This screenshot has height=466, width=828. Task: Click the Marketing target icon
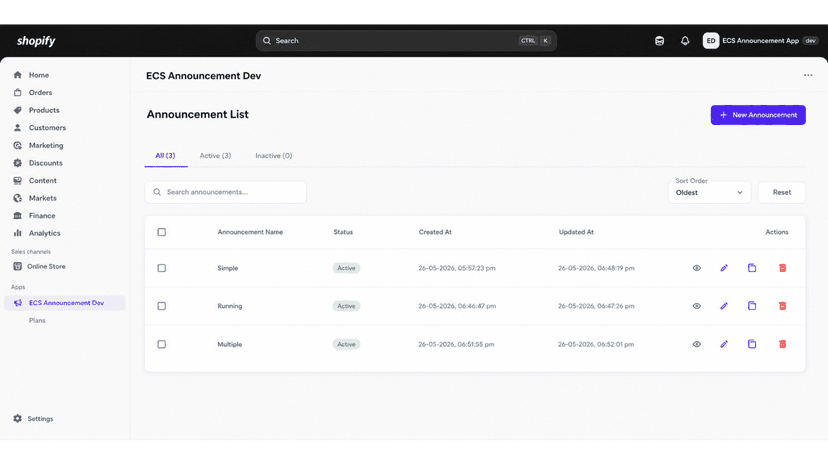tap(17, 145)
